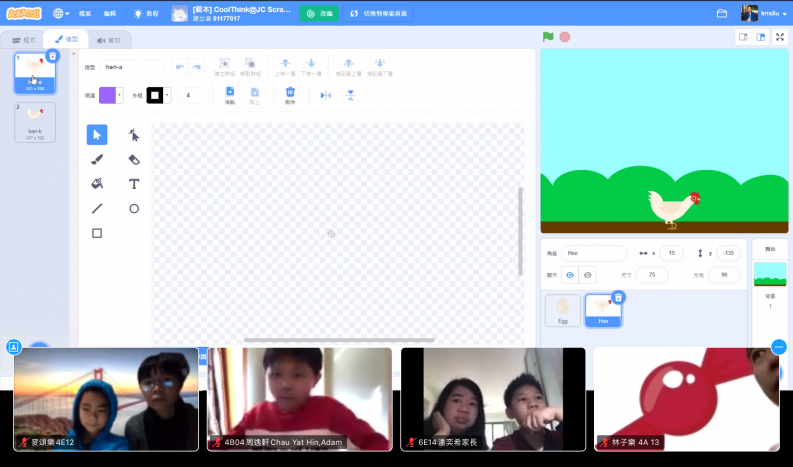Pick the Fill bucket tool
793x467 pixels.
click(x=97, y=184)
